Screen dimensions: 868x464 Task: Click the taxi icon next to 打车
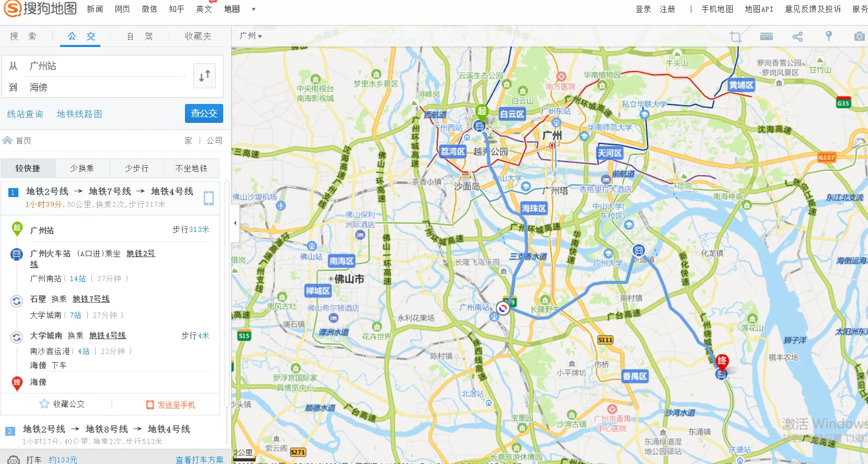(15, 460)
